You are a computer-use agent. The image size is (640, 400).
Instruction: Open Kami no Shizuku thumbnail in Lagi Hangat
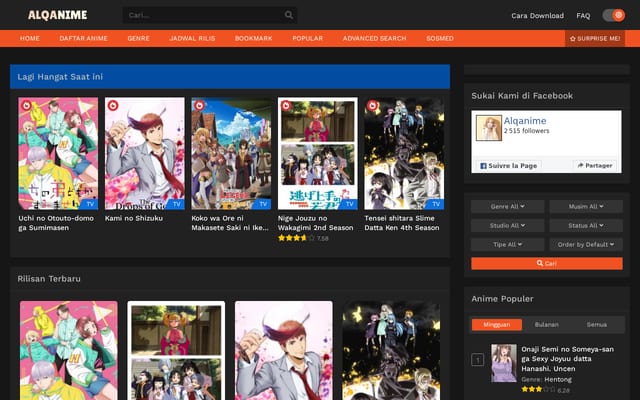coord(144,153)
